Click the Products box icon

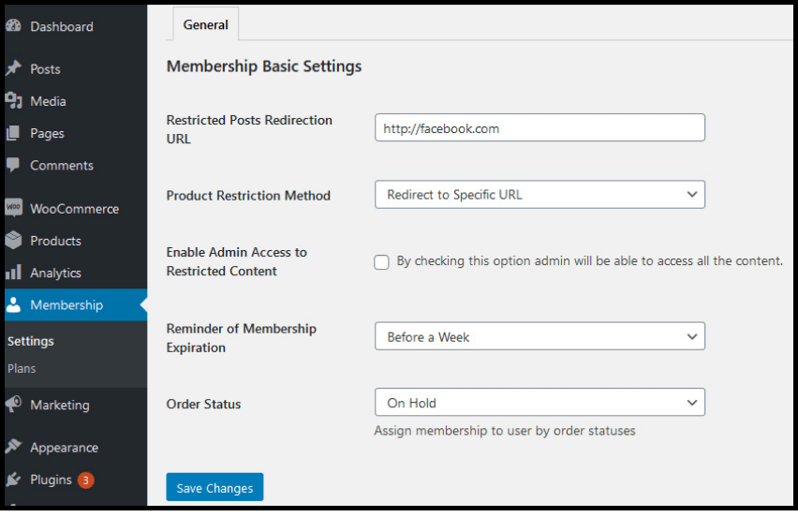pyautogui.click(x=13, y=241)
